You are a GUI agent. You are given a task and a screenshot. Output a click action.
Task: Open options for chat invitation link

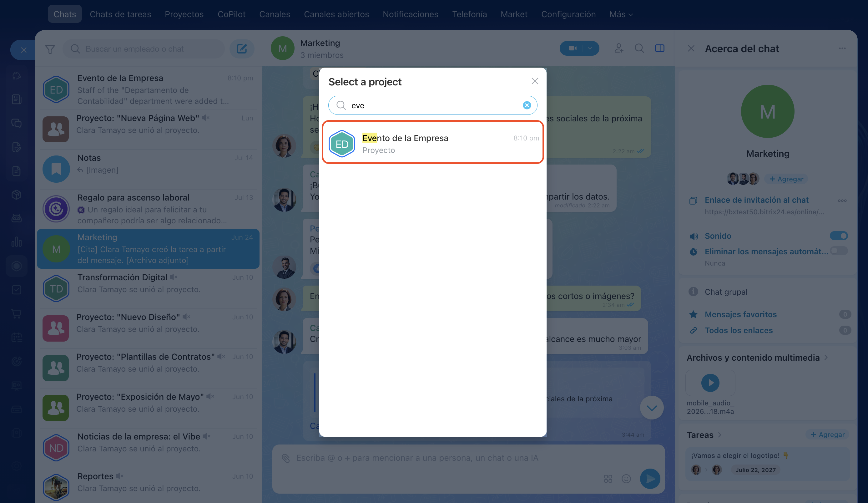(x=842, y=201)
